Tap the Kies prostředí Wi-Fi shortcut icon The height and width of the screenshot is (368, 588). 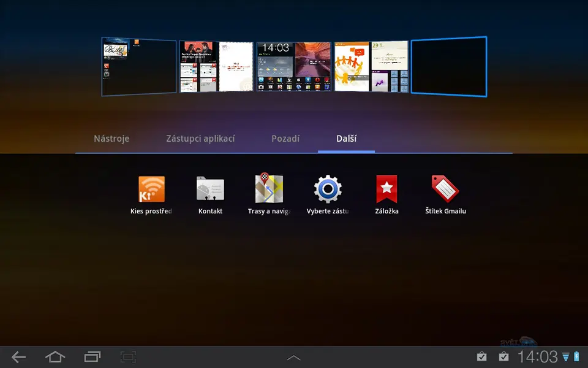151,190
